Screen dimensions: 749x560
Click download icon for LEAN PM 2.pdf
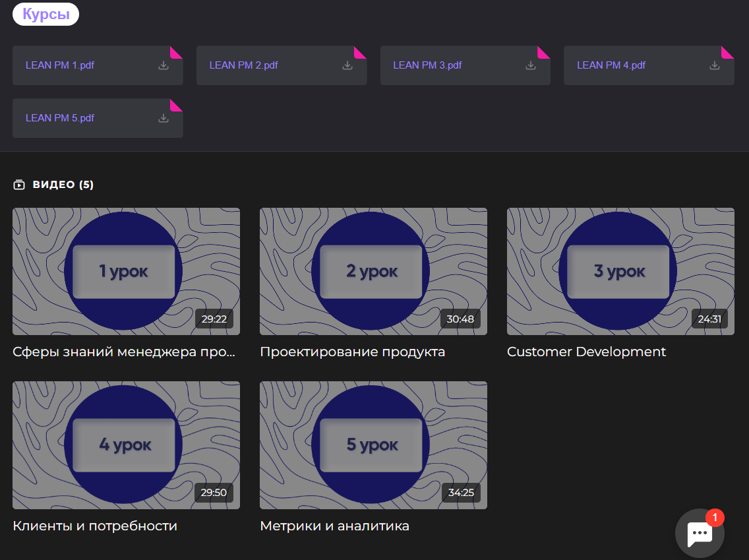[347, 65]
